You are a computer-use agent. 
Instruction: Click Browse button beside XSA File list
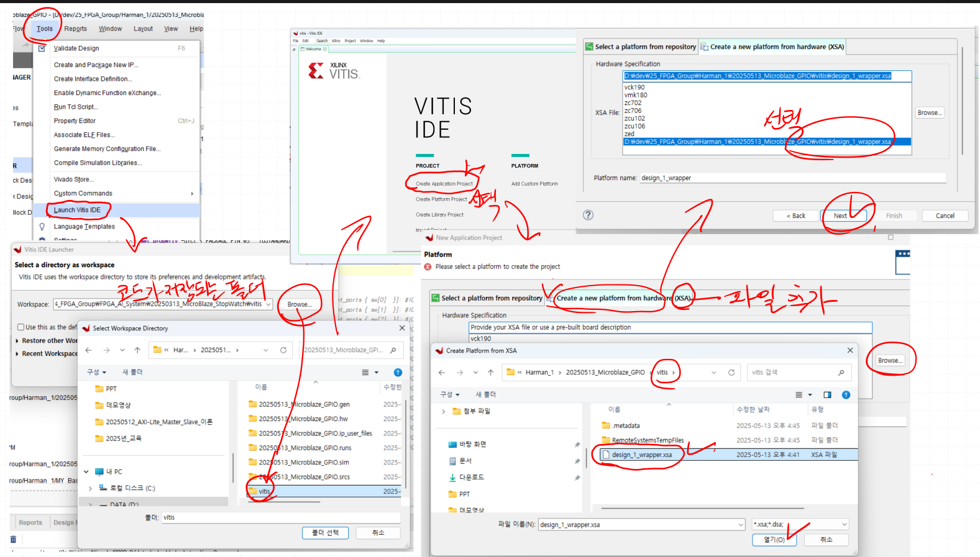pos(930,113)
